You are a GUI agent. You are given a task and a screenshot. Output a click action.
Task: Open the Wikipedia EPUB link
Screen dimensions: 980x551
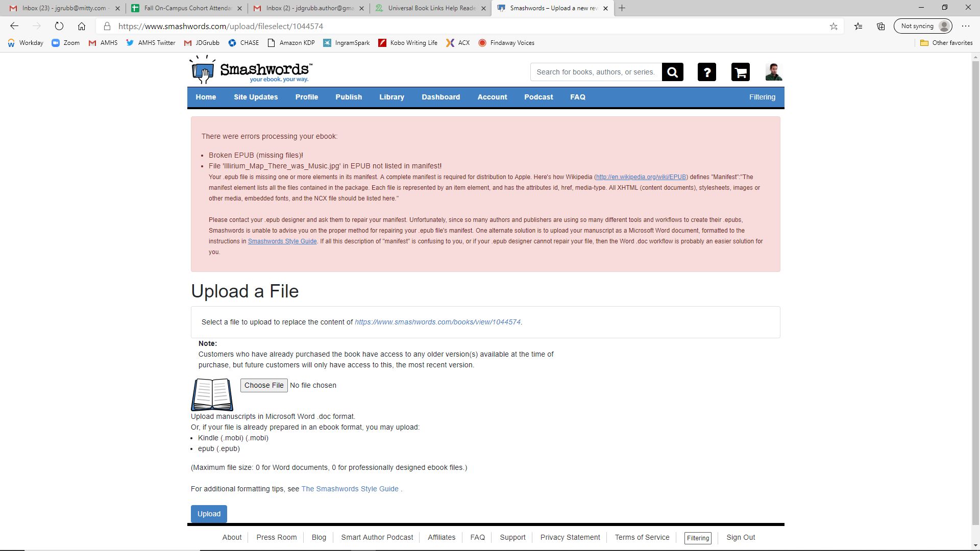coord(641,177)
